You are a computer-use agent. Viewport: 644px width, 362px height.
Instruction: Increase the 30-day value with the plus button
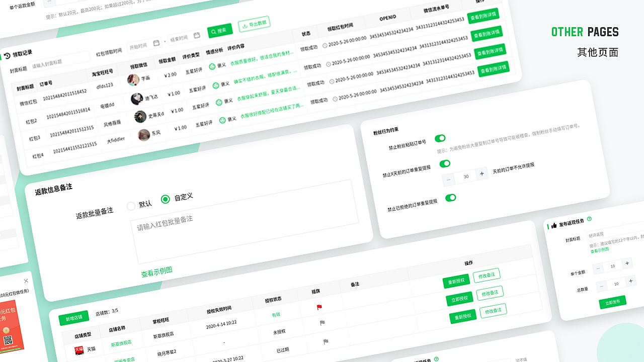tap(481, 173)
